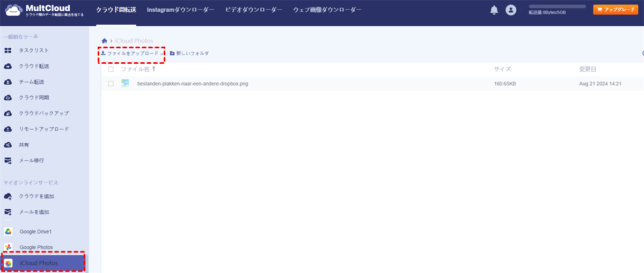Switch to クラウド間転送 tab
This screenshot has width=644, height=273.
coord(116,10)
